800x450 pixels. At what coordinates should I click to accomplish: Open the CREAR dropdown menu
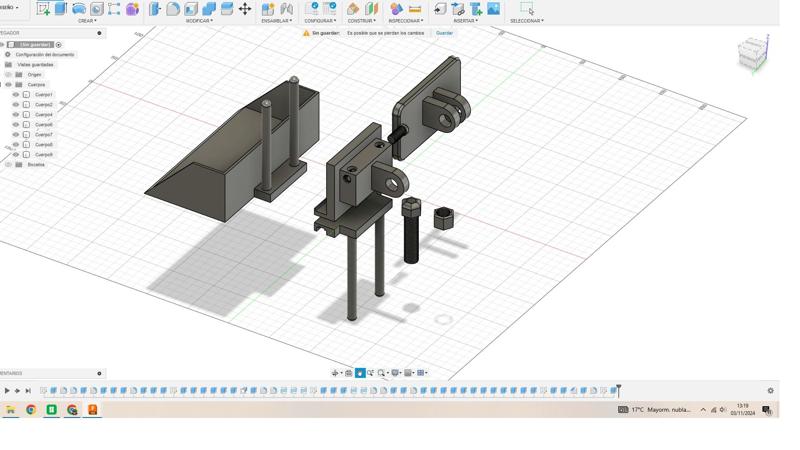coord(87,21)
